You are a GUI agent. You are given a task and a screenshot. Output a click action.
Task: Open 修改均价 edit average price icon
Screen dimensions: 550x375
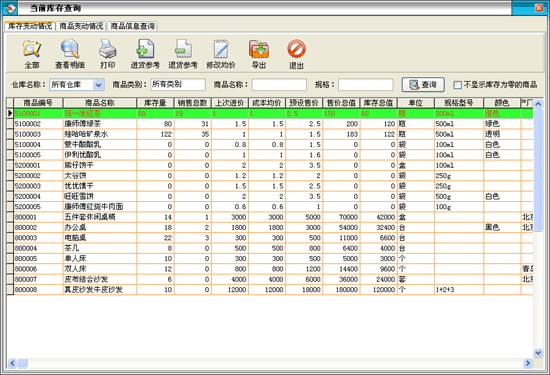coord(221,49)
